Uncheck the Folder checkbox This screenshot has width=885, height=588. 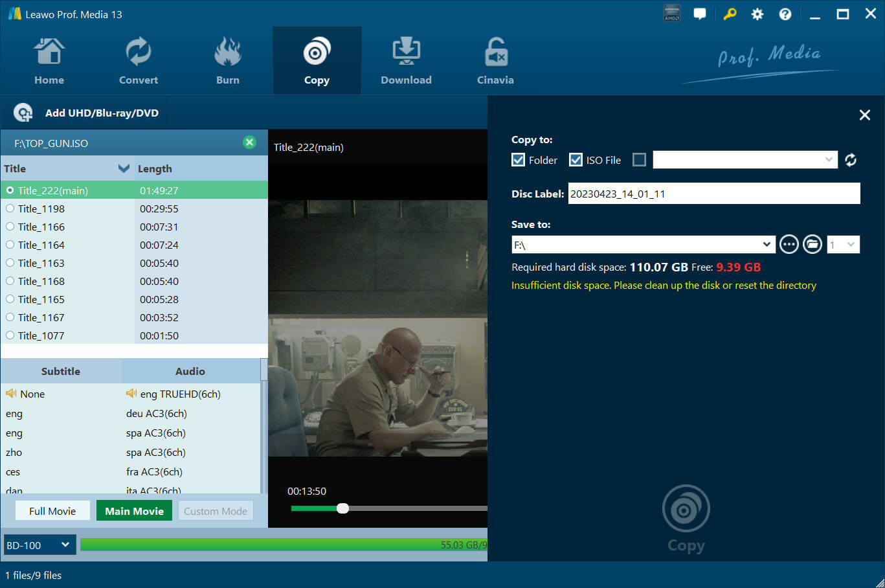pyautogui.click(x=518, y=160)
